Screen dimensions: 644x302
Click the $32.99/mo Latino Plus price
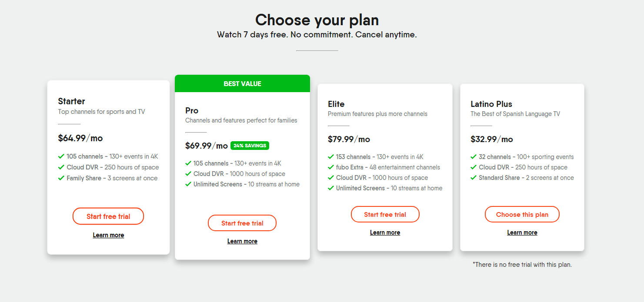pyautogui.click(x=492, y=139)
